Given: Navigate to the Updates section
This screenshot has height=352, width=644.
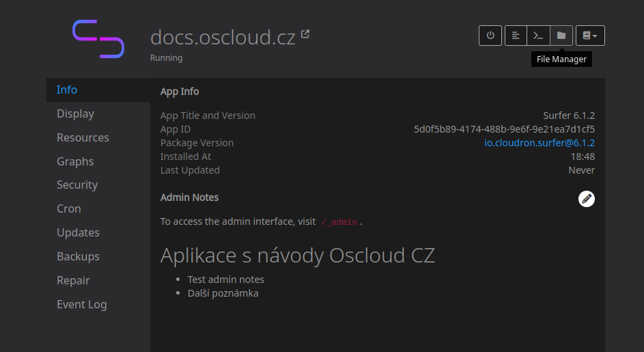Looking at the screenshot, I should pyautogui.click(x=78, y=232).
